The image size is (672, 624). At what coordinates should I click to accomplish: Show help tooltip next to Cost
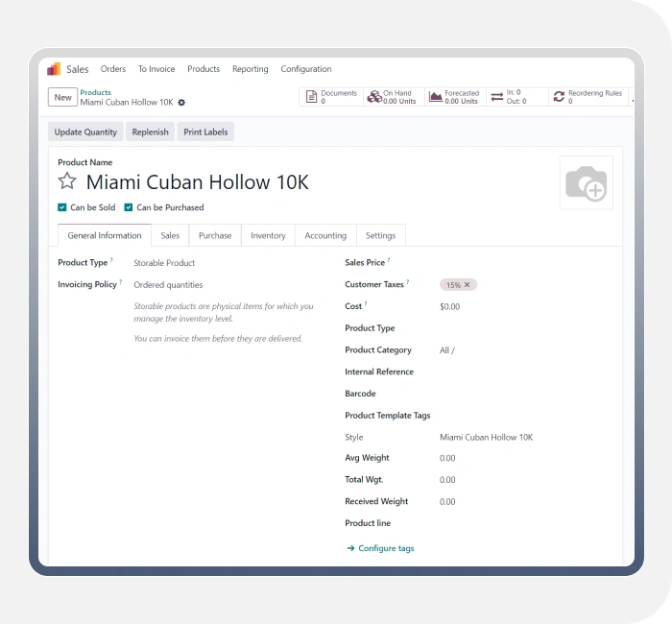pyautogui.click(x=366, y=303)
